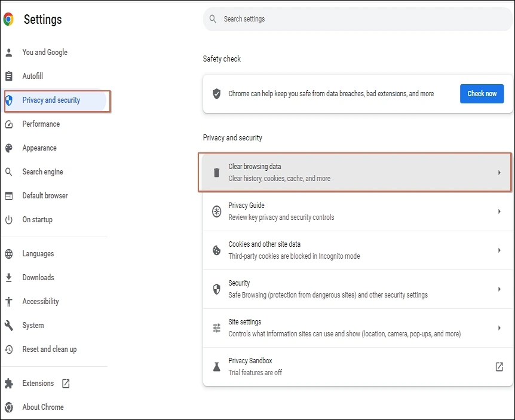Viewport: 515px width, 420px height.
Task: Select Privacy and security in sidebar
Action: tap(54, 100)
